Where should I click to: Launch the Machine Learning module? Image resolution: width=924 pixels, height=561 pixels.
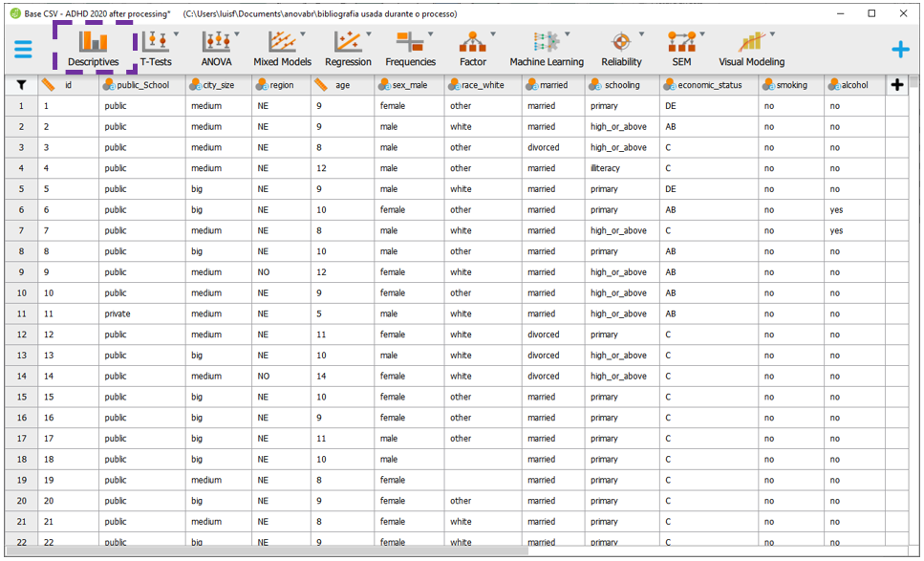pyautogui.click(x=546, y=48)
